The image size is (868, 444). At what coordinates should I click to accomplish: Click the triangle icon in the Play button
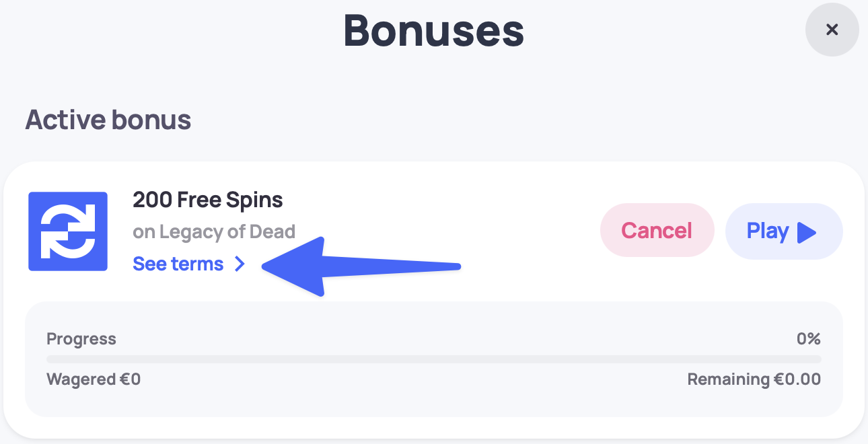tap(806, 233)
